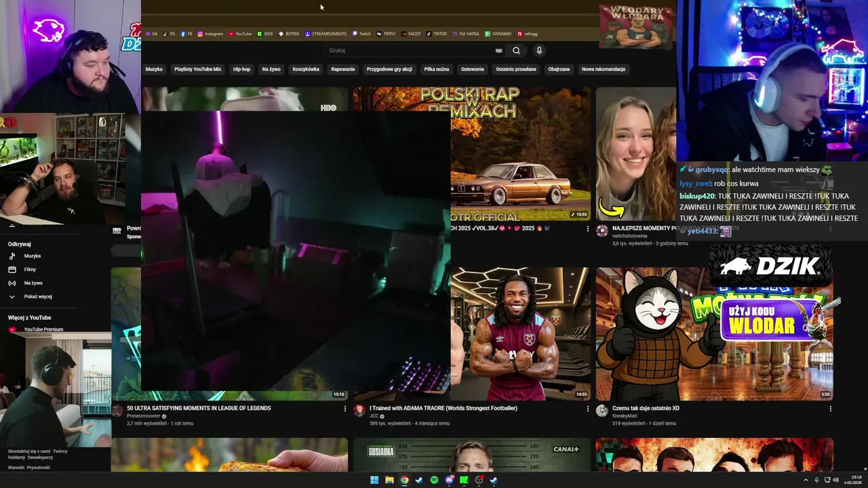The height and width of the screenshot is (488, 868).
Task: Open the BOTRIX bookmark
Action: [289, 33]
